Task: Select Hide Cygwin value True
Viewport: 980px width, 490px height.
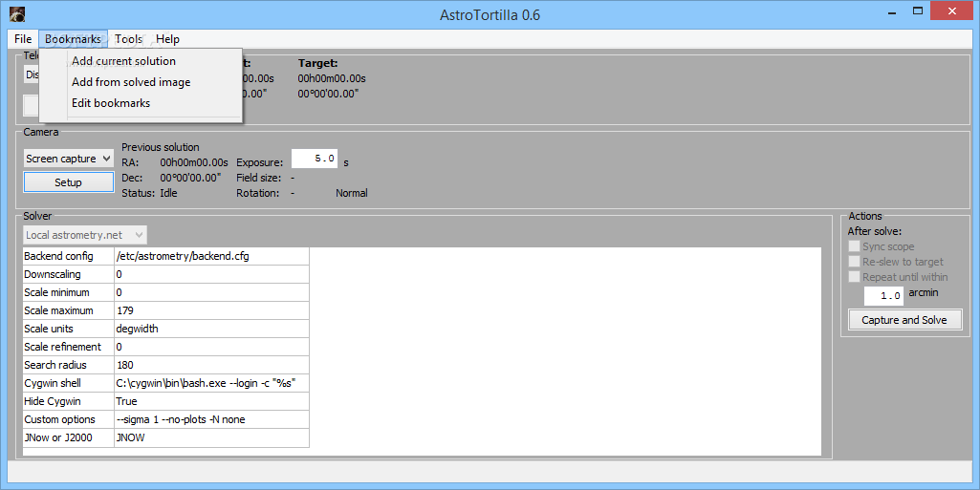Action: (x=211, y=401)
